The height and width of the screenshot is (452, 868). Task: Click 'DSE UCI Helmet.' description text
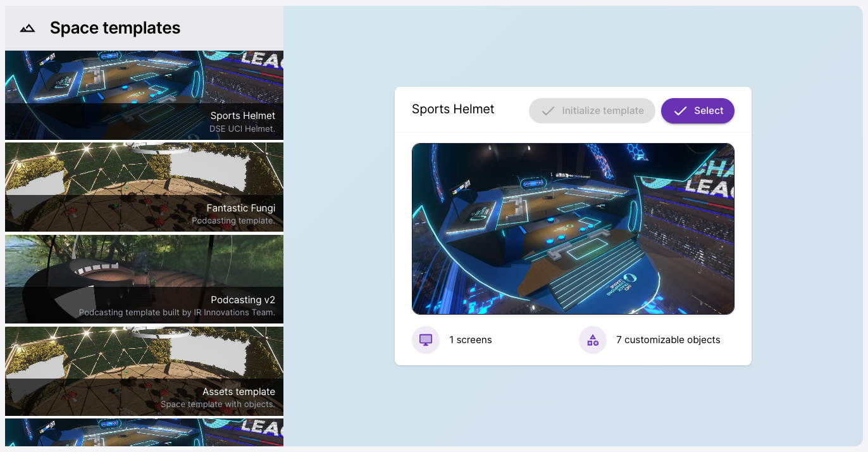tap(242, 129)
